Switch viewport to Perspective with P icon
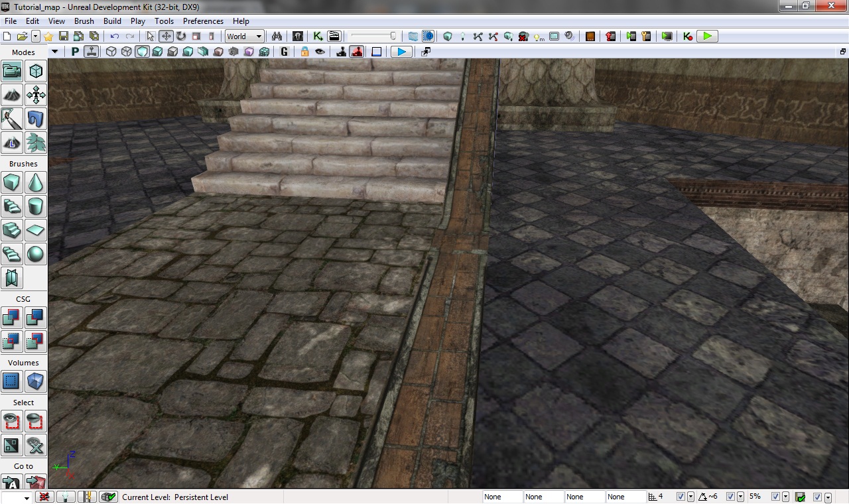 click(75, 52)
